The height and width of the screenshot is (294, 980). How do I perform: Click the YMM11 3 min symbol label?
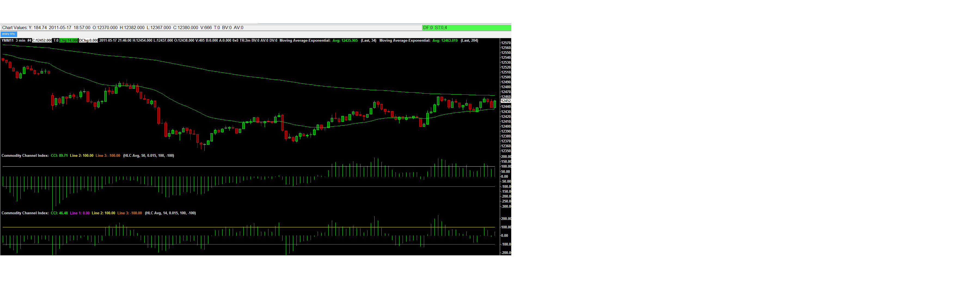click(x=13, y=40)
